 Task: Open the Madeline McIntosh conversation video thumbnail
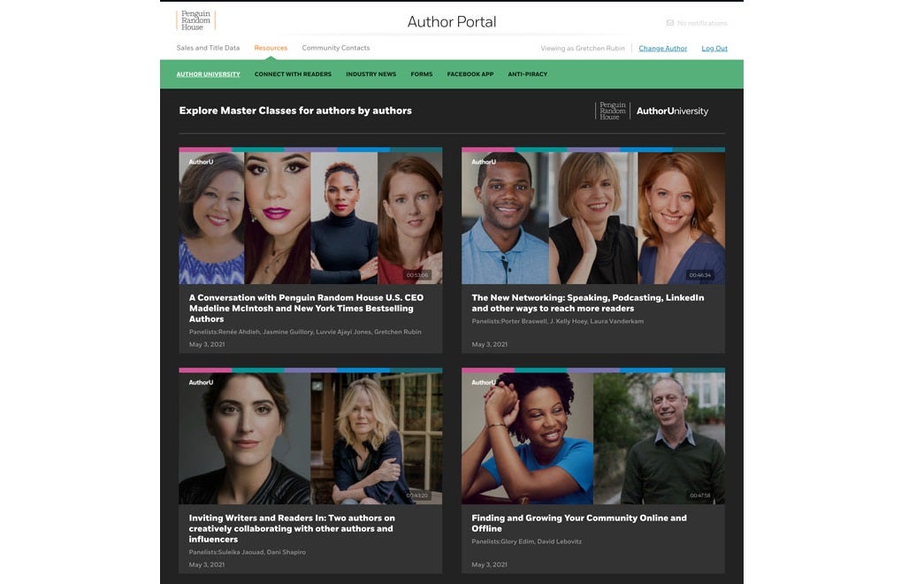tap(310, 216)
